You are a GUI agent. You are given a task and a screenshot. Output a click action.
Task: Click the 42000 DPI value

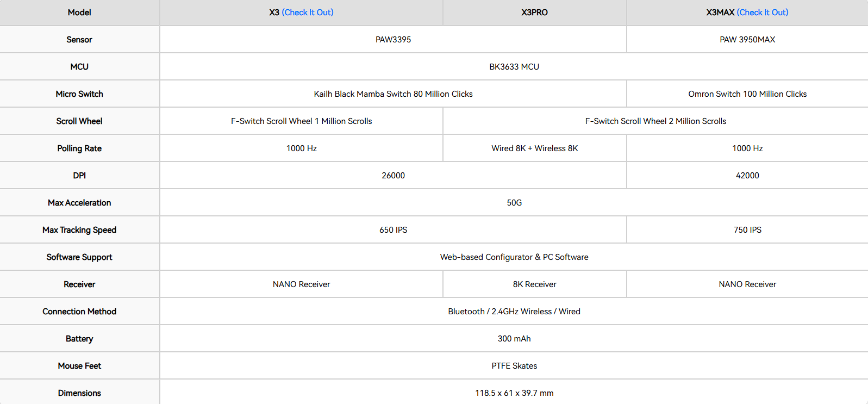click(x=747, y=176)
